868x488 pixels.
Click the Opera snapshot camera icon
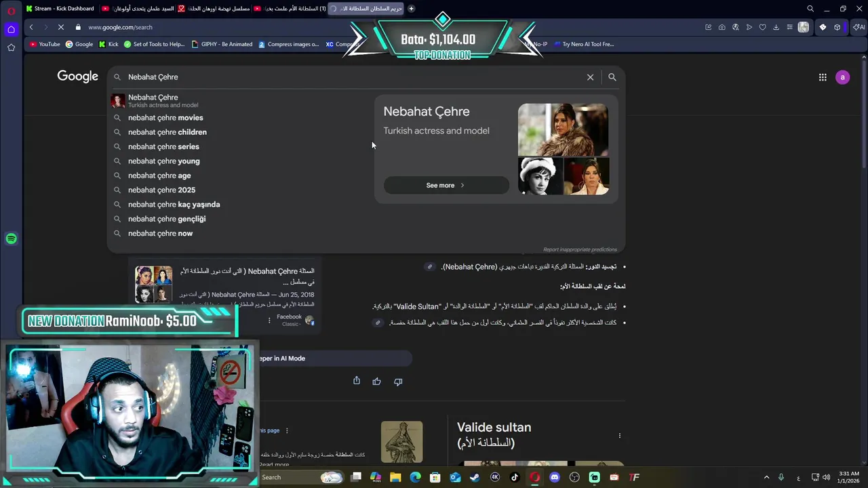click(722, 27)
